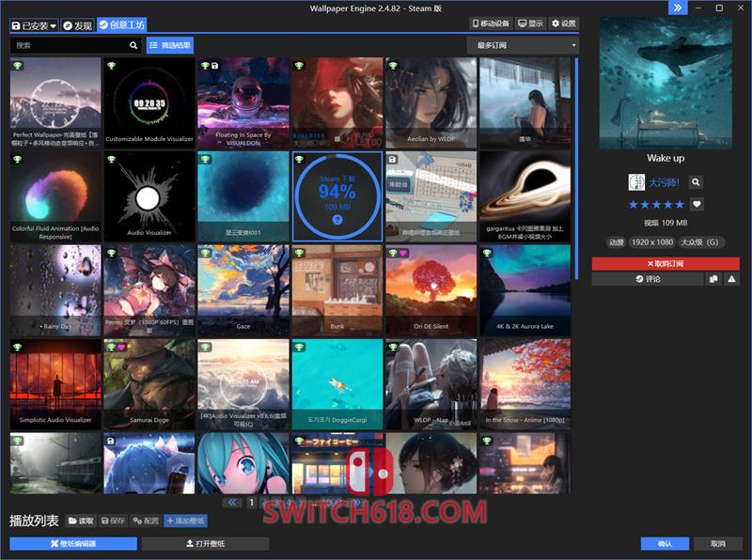Search for more wallpapers by author 大污师
The height and width of the screenshot is (560, 752).
(x=696, y=182)
